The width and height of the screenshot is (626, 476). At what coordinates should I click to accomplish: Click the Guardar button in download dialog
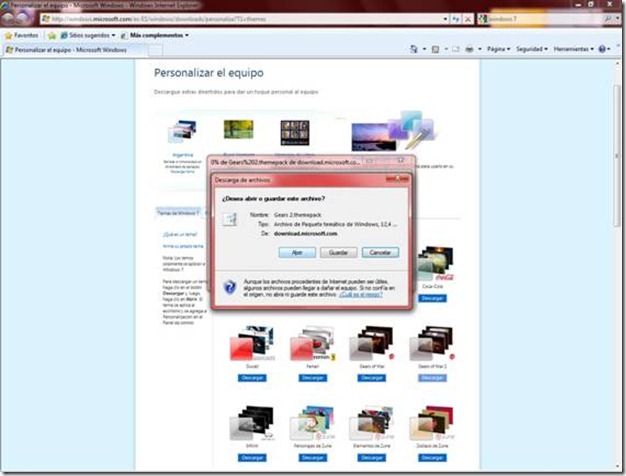pyautogui.click(x=338, y=253)
